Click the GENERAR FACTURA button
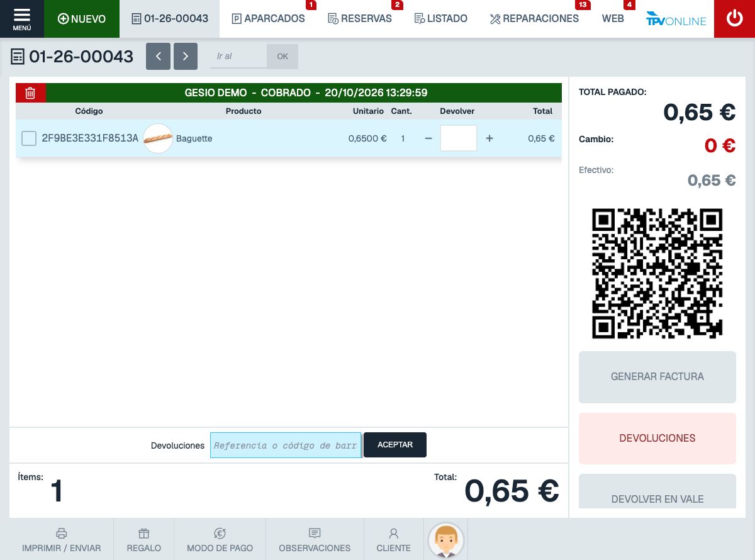The image size is (755, 560). point(657,377)
